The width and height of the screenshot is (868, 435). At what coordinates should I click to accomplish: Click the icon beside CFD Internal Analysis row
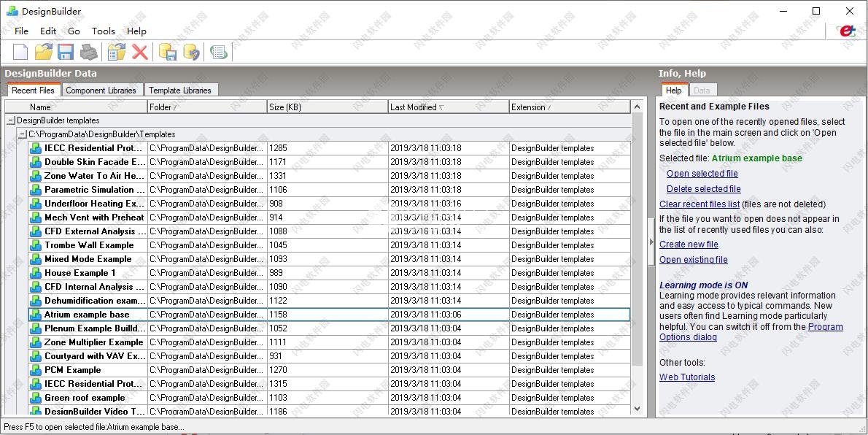coord(36,287)
